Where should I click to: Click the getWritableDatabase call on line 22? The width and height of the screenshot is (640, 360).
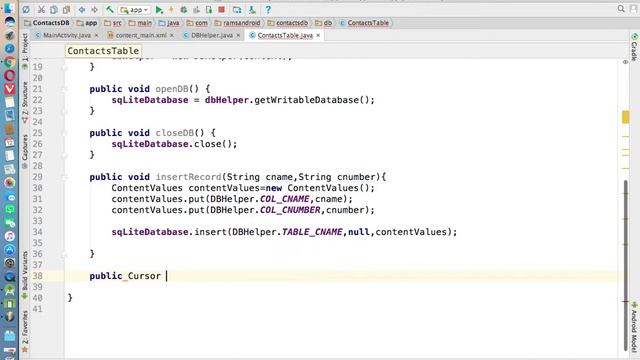click(x=306, y=100)
